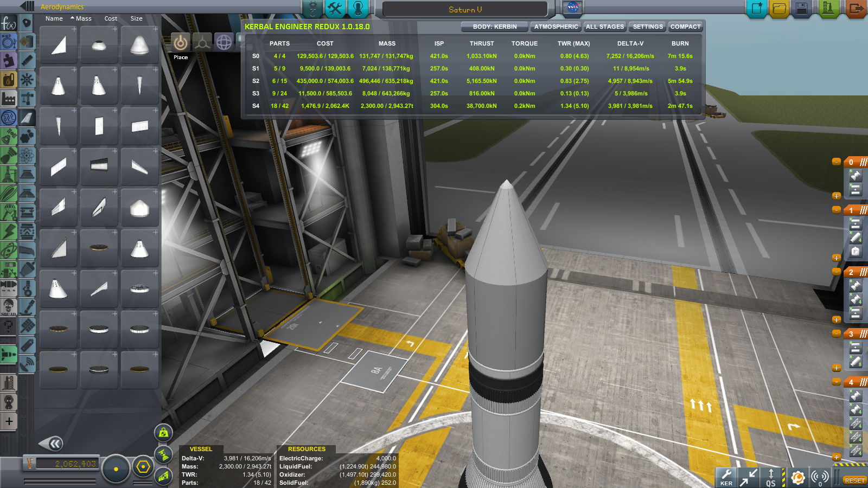The image size is (868, 488).
Task: Click the diagonal arrows toolbar icon
Action: pyautogui.click(x=749, y=477)
